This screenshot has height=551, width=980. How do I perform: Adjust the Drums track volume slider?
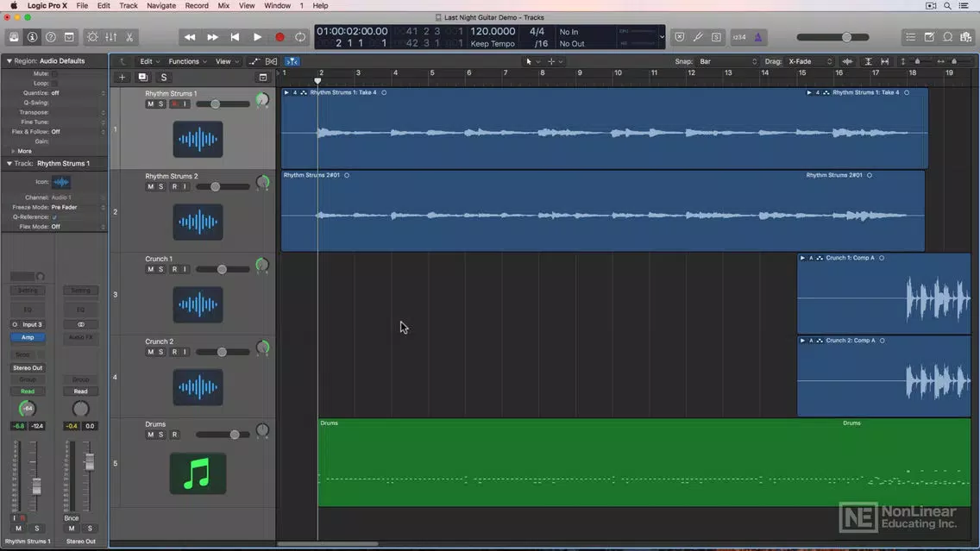point(223,435)
